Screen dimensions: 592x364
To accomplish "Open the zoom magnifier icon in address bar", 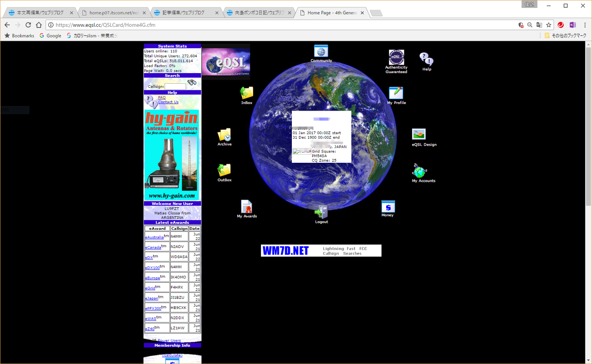I will click(x=530, y=25).
